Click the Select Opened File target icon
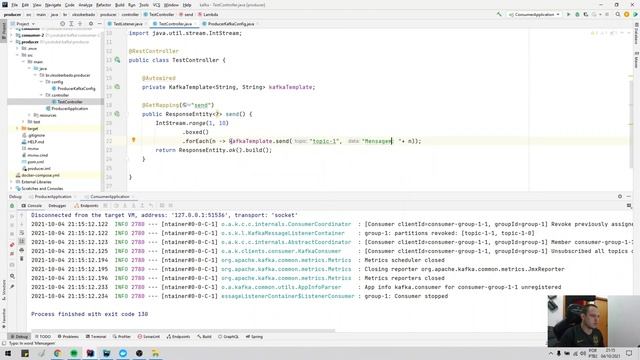This screenshot has width=640, height=360. tap(62, 24)
